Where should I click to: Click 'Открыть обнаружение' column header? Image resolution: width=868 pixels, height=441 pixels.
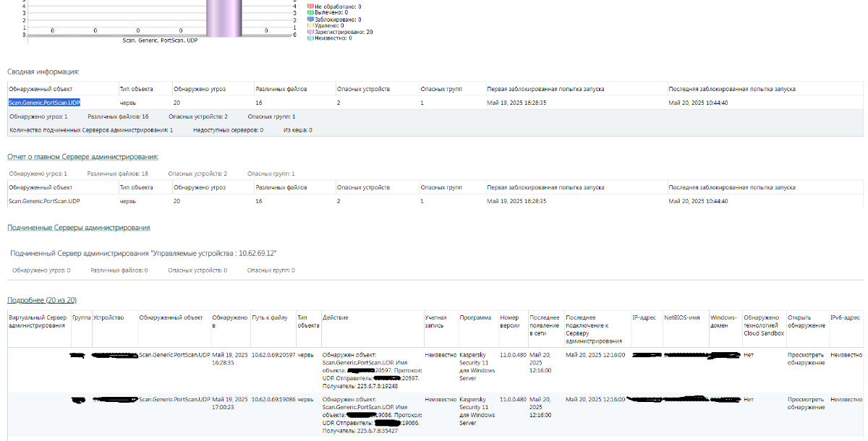tap(807, 322)
